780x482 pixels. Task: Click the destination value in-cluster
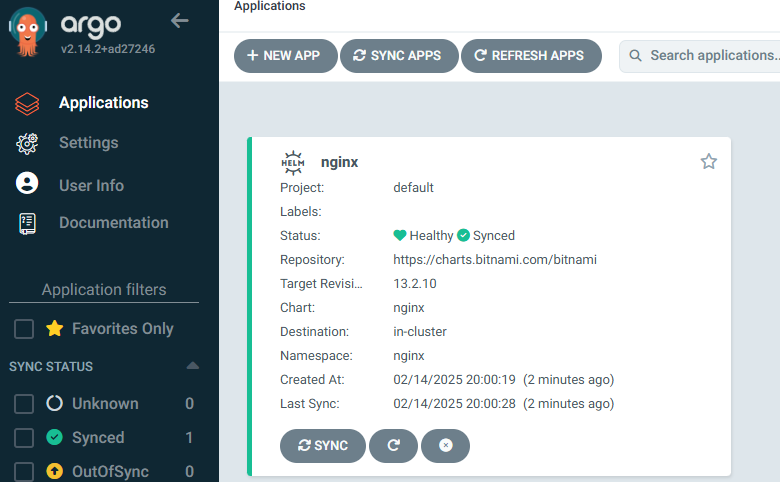[x=420, y=332]
